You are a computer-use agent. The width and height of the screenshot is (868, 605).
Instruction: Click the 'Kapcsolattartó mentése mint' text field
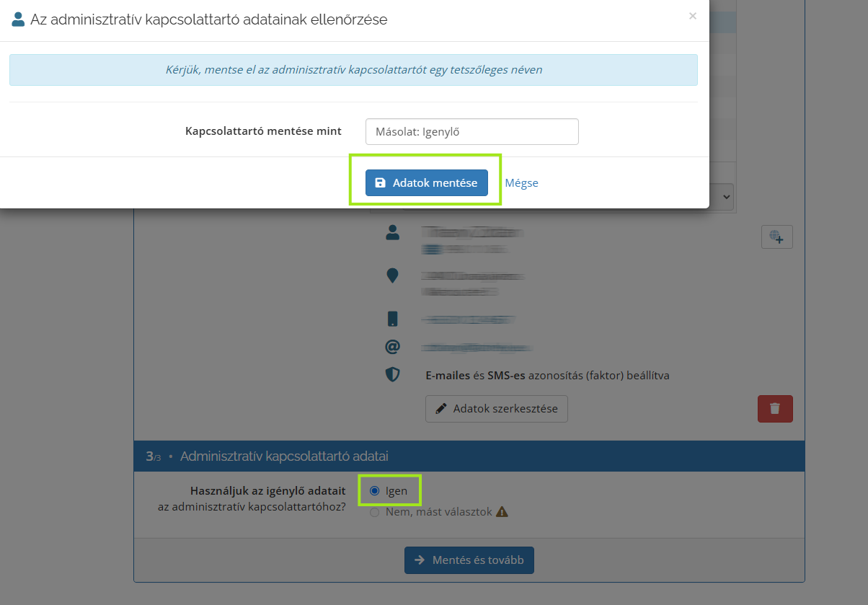pyautogui.click(x=471, y=131)
